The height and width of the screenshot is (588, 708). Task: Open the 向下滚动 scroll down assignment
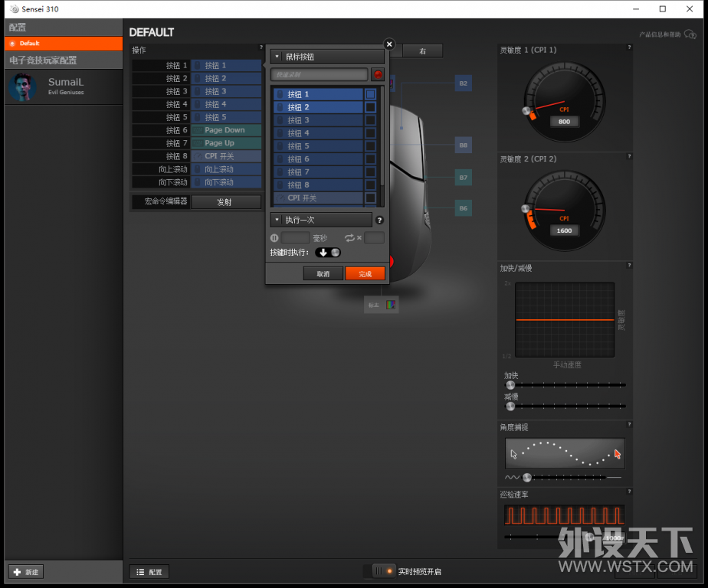tap(226, 182)
